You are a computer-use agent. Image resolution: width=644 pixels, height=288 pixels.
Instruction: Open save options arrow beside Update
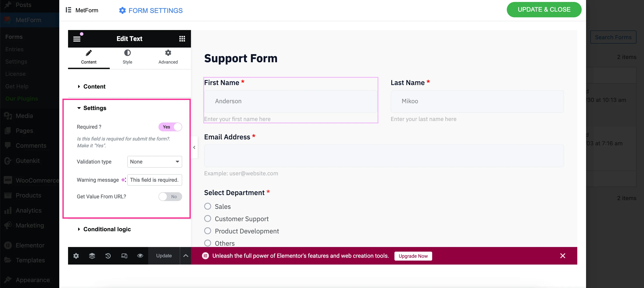(x=186, y=256)
